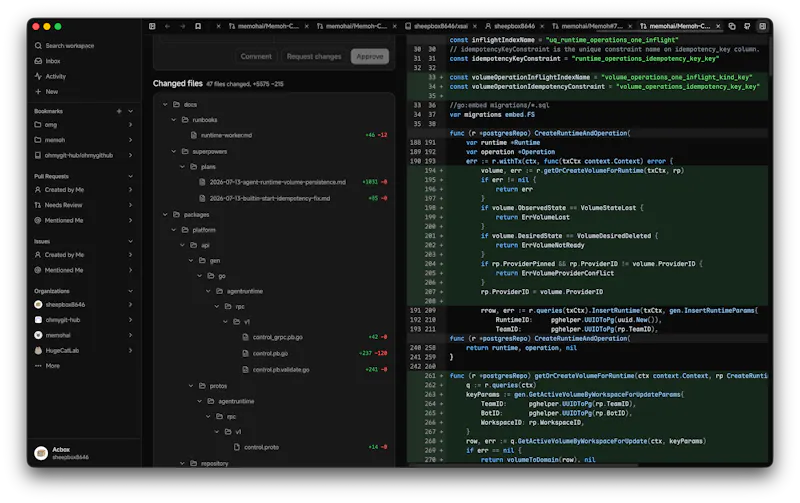Add a bookmark with the plus icon

click(x=119, y=111)
